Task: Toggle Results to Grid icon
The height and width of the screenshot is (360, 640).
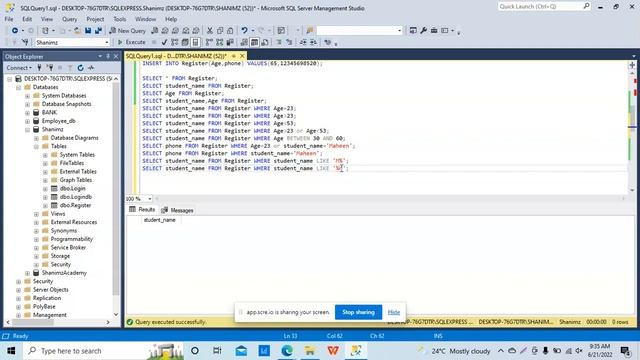Action: click(254, 42)
